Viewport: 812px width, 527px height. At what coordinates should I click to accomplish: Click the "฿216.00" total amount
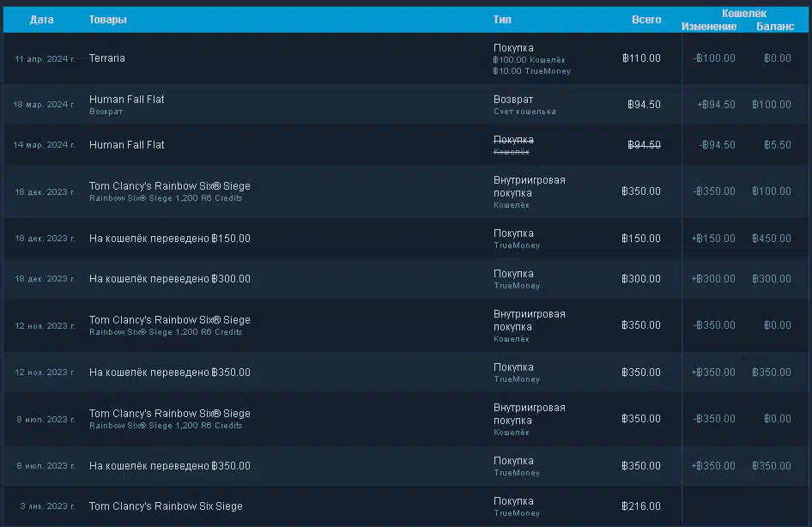641,506
